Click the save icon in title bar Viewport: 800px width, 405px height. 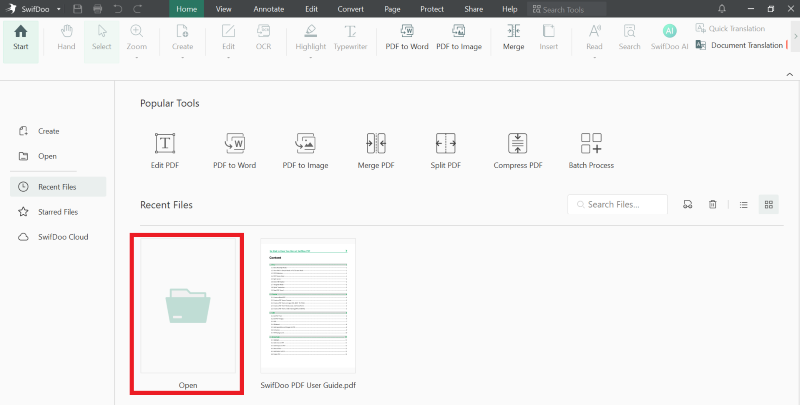(78, 9)
